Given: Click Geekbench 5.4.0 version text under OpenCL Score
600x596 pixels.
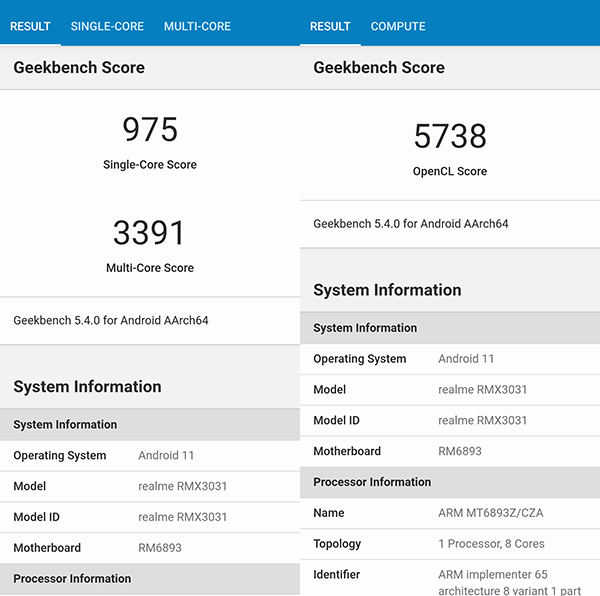Looking at the screenshot, I should click(411, 224).
